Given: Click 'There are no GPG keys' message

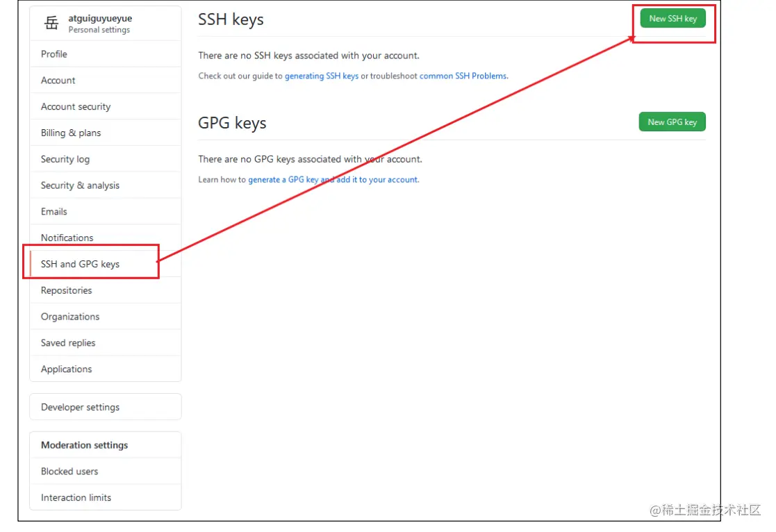Looking at the screenshot, I should click(x=311, y=159).
